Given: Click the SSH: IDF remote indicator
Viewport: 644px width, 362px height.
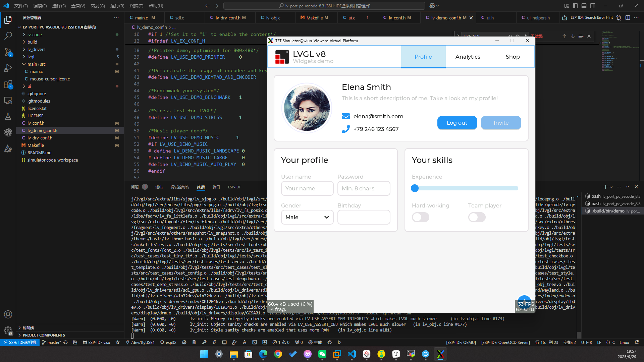Looking at the screenshot, I should [20, 342].
